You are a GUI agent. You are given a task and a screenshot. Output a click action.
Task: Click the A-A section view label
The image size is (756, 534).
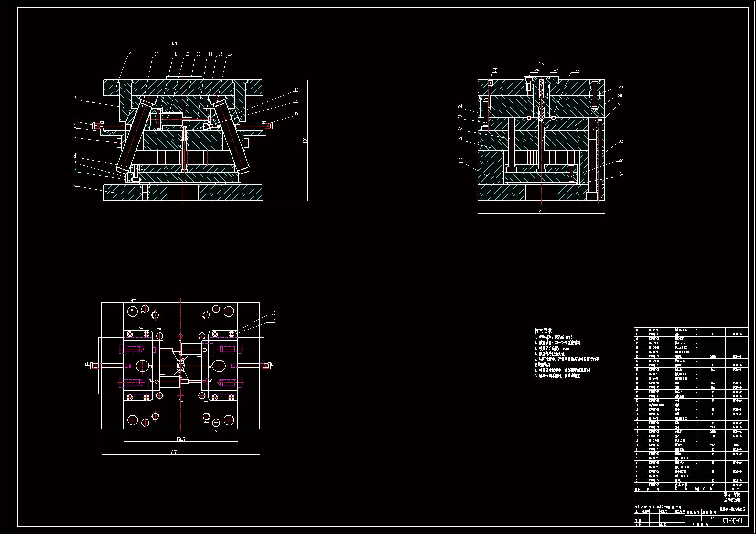click(x=541, y=64)
